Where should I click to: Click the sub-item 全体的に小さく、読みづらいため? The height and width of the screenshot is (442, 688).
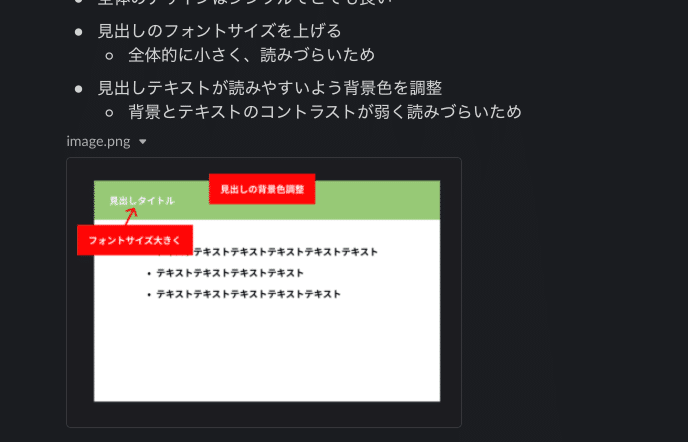click(x=251, y=55)
